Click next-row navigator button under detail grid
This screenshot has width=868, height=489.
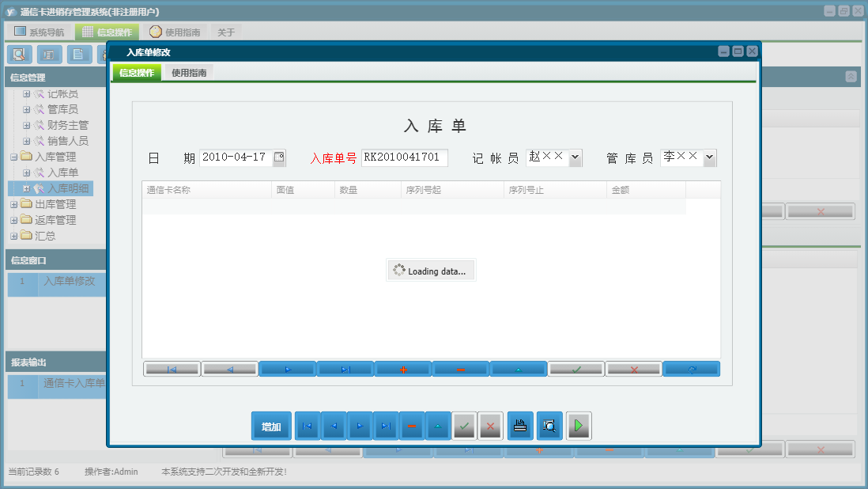(287, 369)
